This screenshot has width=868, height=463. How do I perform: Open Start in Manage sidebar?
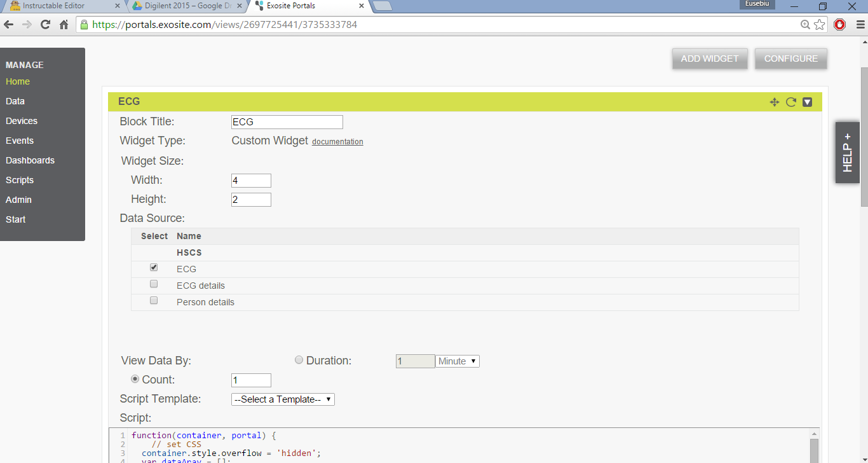tap(16, 219)
